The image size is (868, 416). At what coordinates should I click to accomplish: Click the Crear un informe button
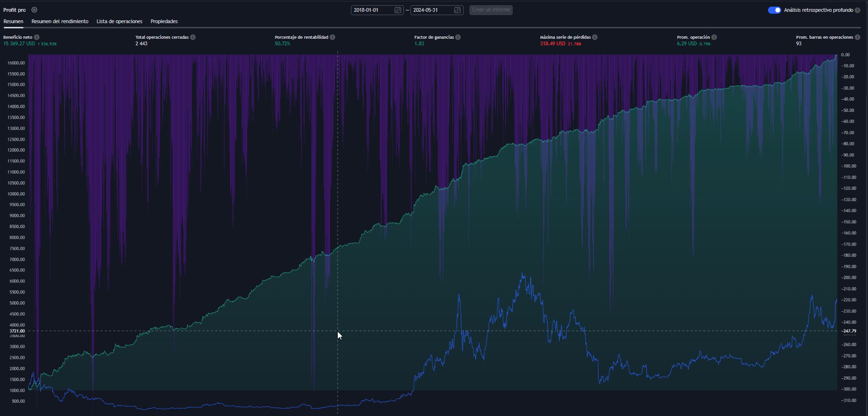[491, 10]
